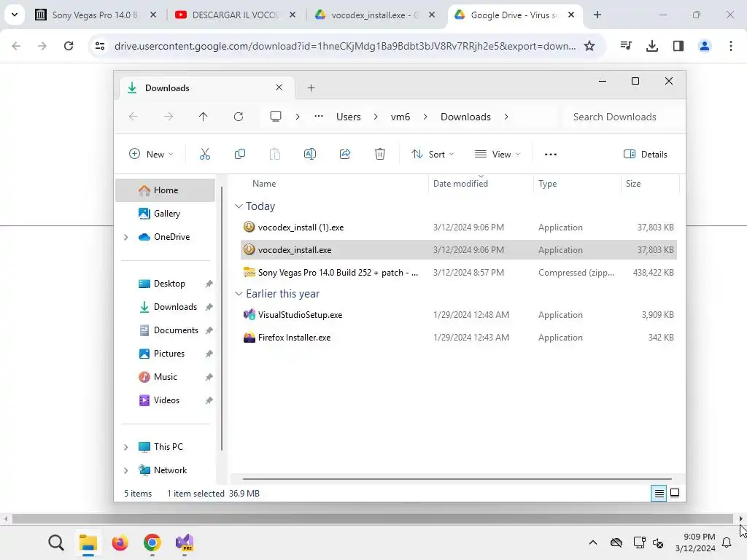Open the New dropdown in Explorer
747x560 pixels.
tap(151, 154)
